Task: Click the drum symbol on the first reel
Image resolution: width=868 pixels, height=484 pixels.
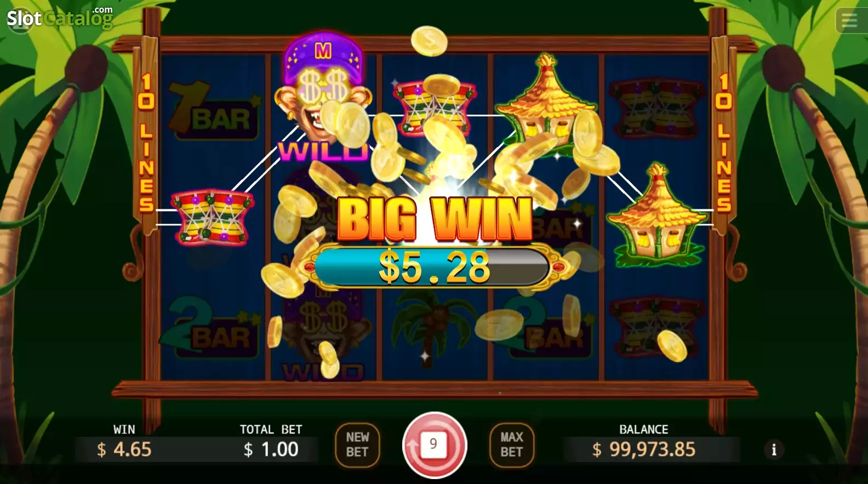Action: (213, 217)
